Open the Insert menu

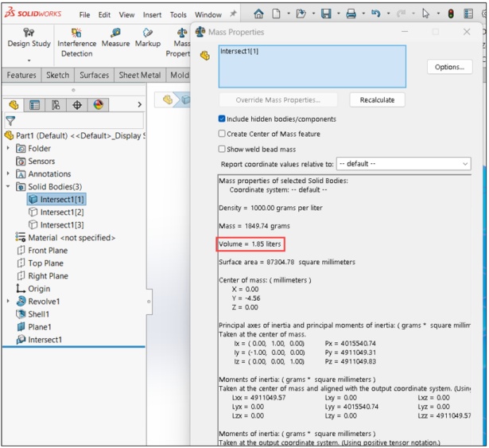[152, 14]
